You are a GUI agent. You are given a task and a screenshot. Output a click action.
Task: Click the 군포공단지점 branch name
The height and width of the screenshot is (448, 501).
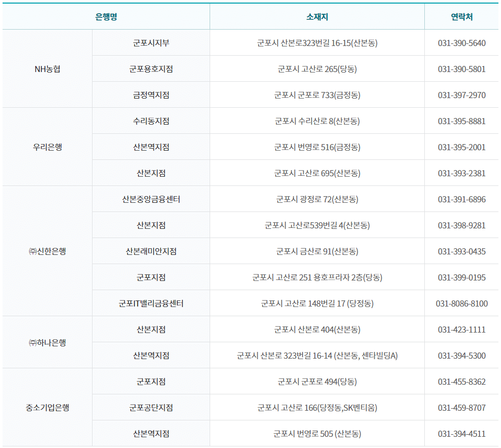click(151, 407)
